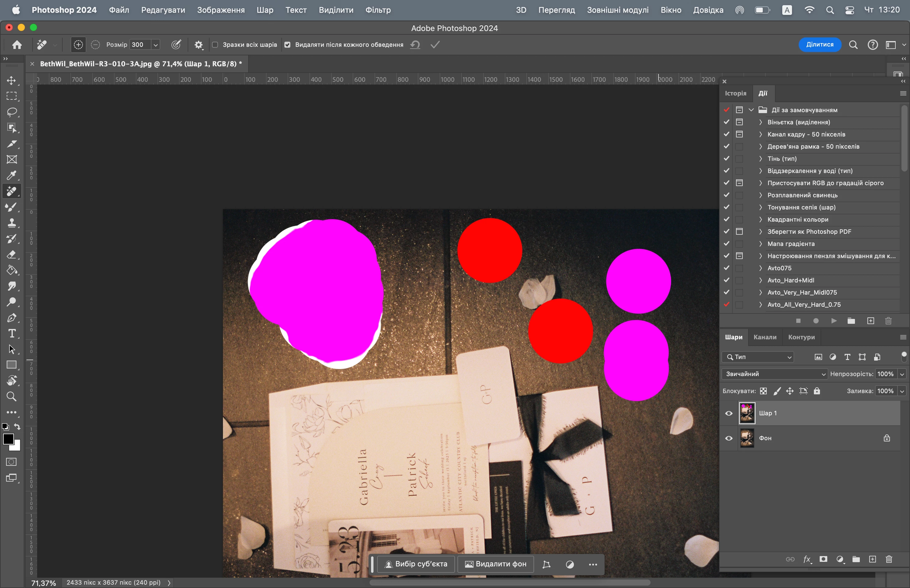This screenshot has width=910, height=588.
Task: Select the Horizontal Type tool
Action: [12, 333]
